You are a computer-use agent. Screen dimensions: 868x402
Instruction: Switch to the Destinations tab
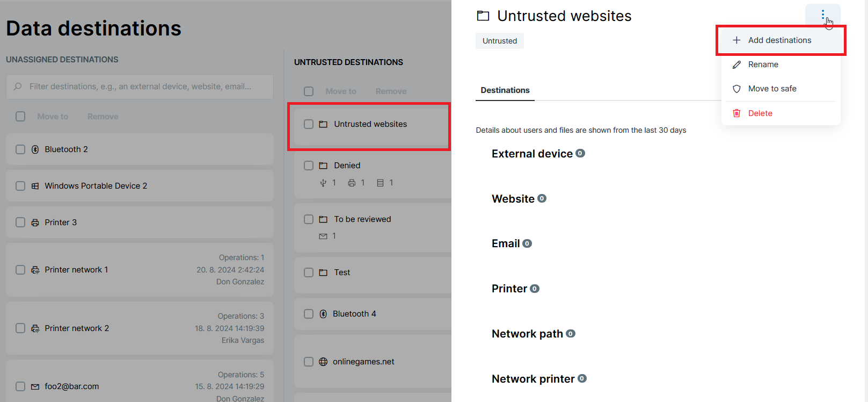[505, 90]
